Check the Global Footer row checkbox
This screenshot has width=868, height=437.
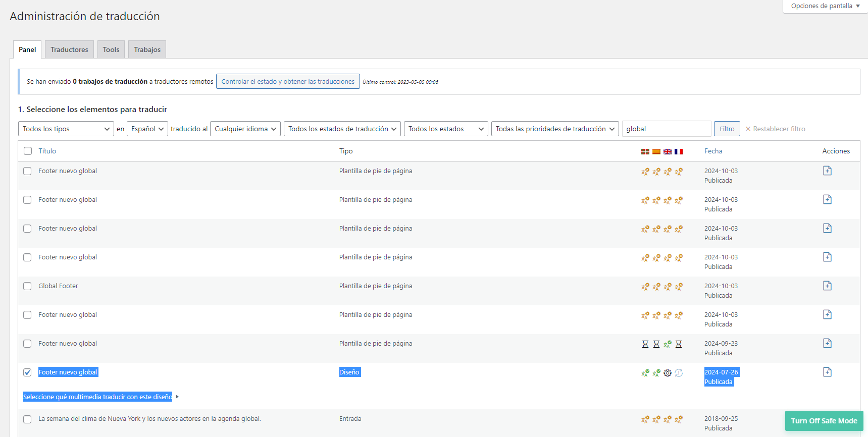click(27, 286)
